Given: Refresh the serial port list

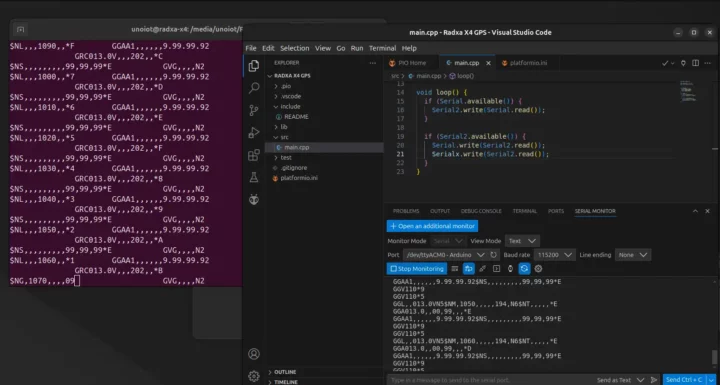Looking at the screenshot, I should [x=494, y=255].
